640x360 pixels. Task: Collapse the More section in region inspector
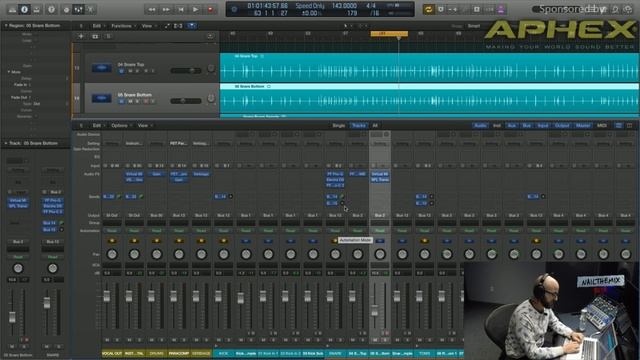coord(9,72)
